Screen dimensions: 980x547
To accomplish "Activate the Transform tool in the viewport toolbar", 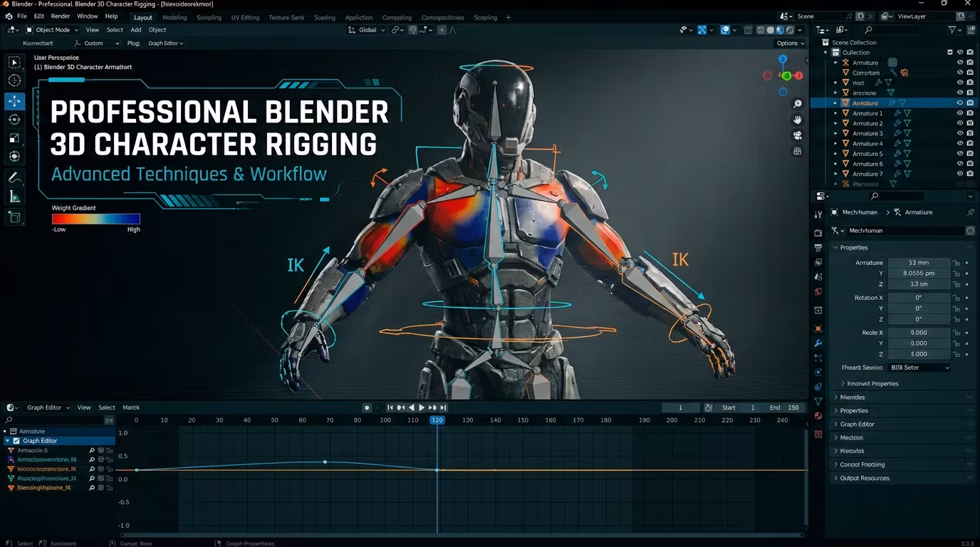I will tap(14, 156).
